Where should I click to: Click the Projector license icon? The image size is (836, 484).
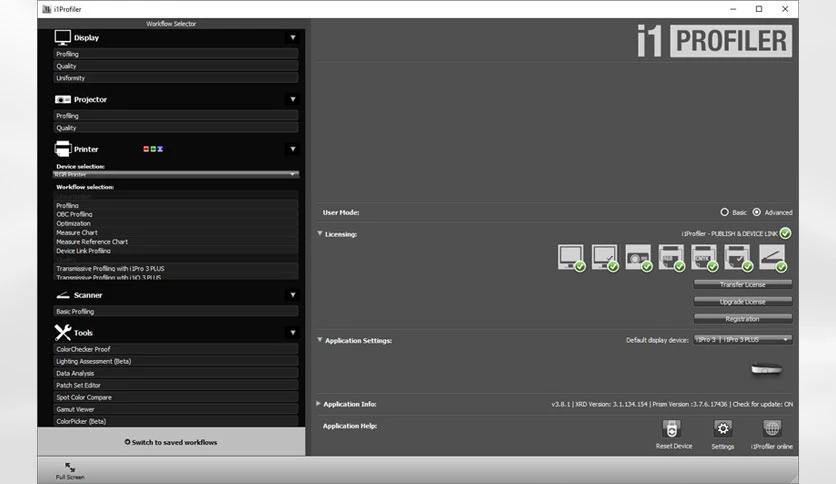pyautogui.click(x=638, y=257)
